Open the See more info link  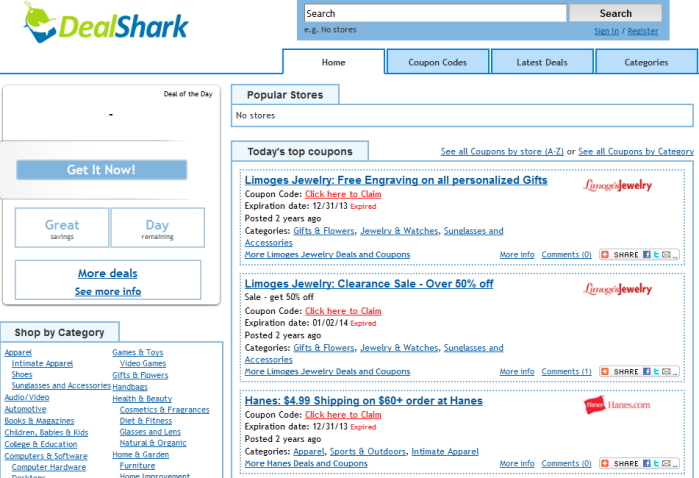tap(108, 292)
